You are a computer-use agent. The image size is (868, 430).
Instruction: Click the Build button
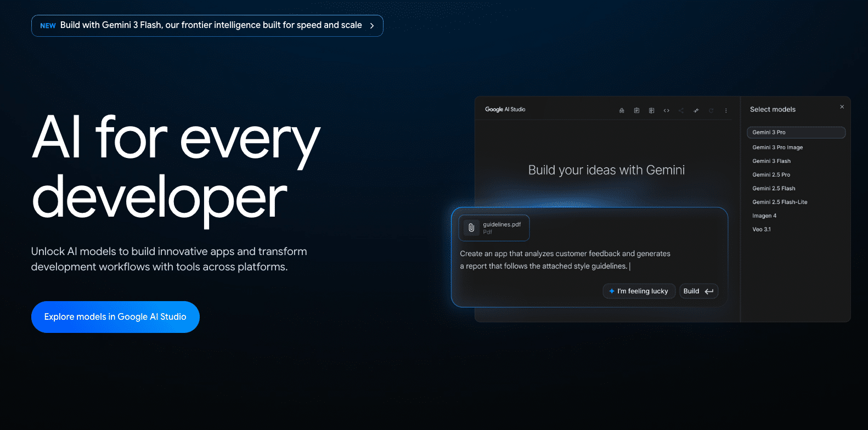click(x=698, y=291)
